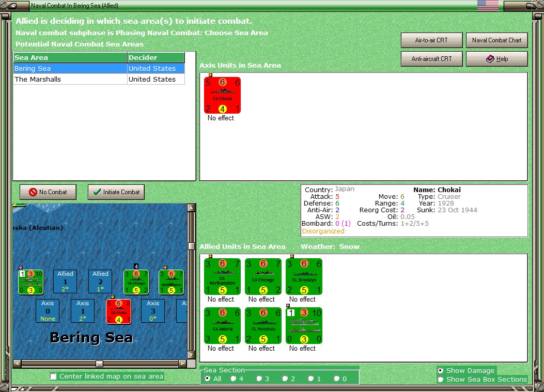Select the Bering Sea row in sea area list

click(x=99, y=68)
